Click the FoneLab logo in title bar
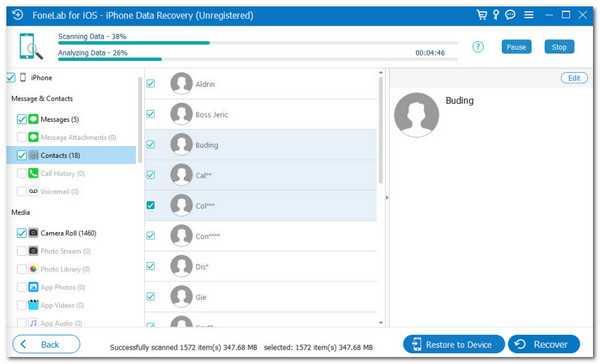 [x=18, y=15]
